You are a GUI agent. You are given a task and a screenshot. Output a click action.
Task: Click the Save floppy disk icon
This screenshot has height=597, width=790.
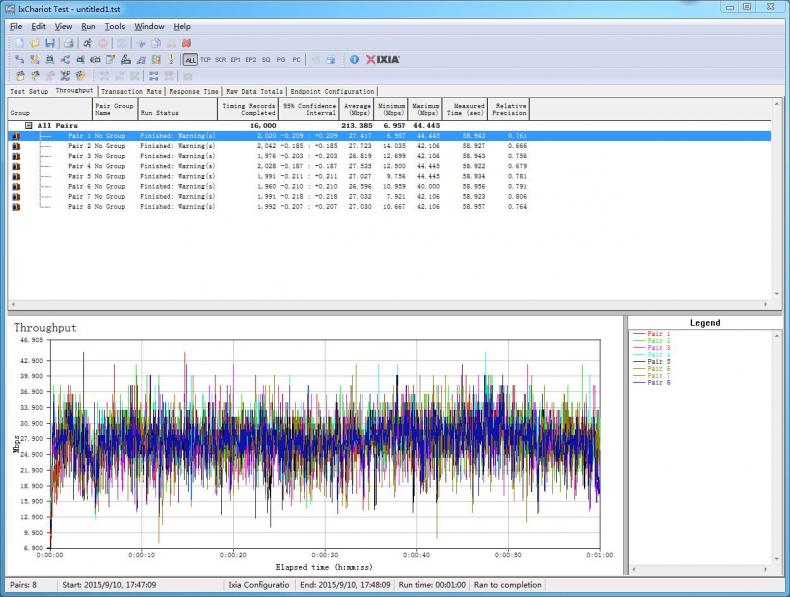tap(50, 43)
